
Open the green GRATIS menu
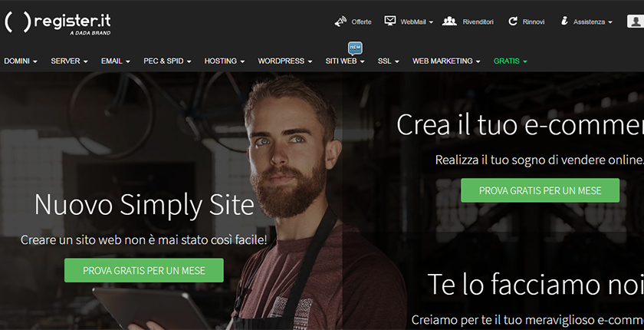pos(510,61)
